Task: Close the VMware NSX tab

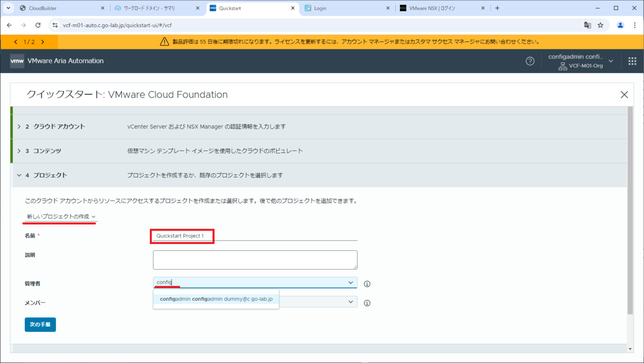Action: coord(483,8)
